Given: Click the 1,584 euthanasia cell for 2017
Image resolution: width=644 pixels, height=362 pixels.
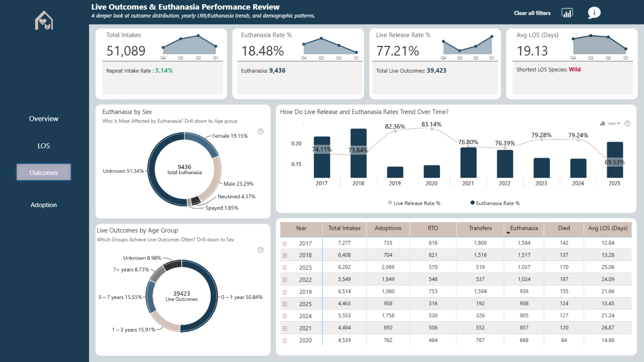Looking at the screenshot, I should (524, 243).
